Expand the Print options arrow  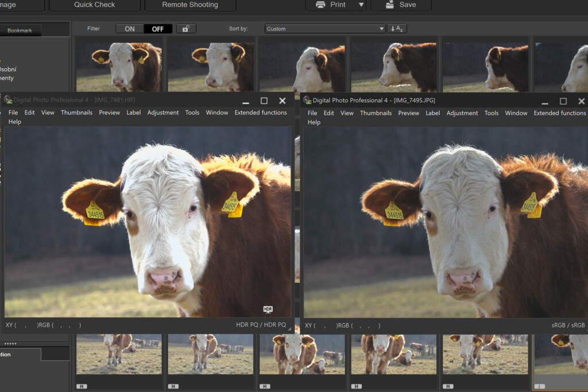361,5
